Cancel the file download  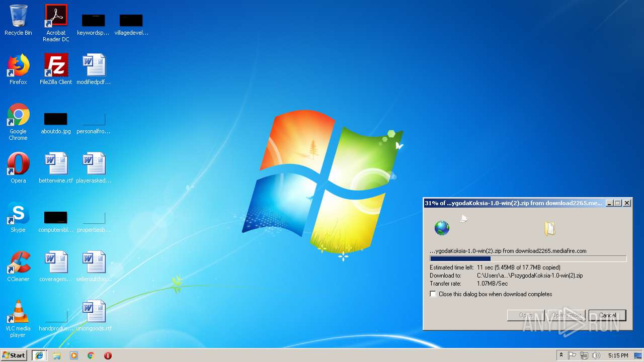607,315
